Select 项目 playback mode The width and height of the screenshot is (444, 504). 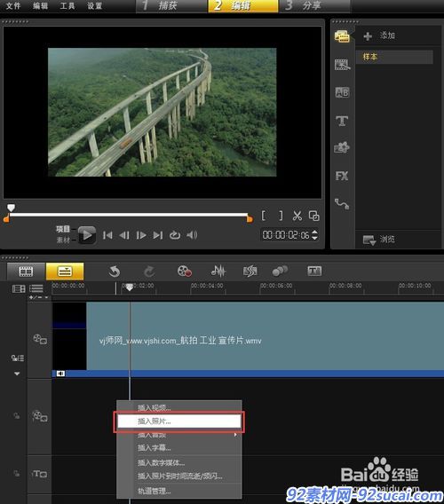tap(63, 229)
